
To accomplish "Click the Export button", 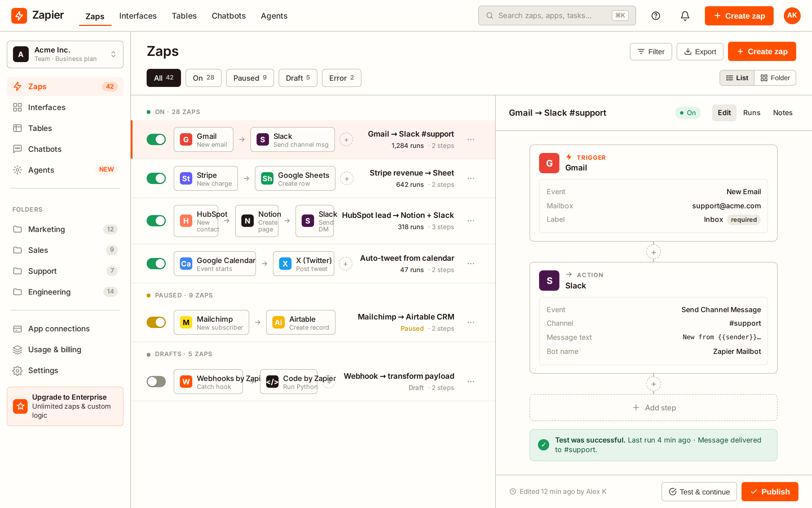I will (x=700, y=52).
